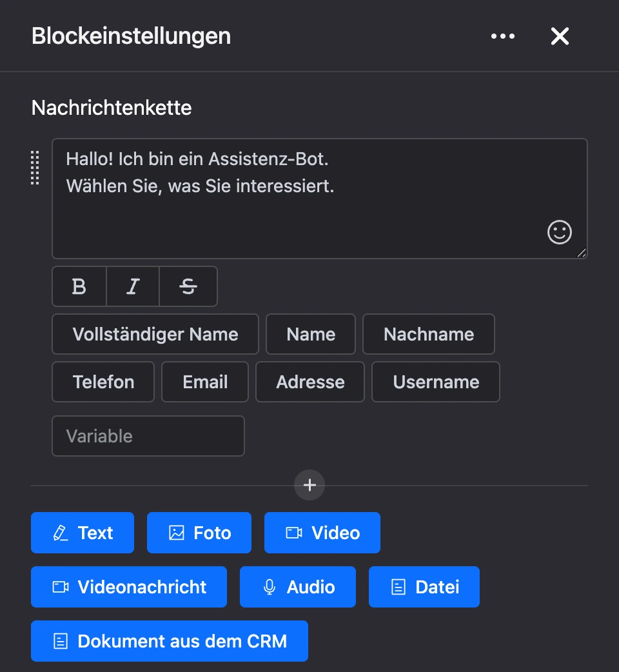Image resolution: width=619 pixels, height=672 pixels.
Task: Insert the Nachname variable
Action: (428, 334)
